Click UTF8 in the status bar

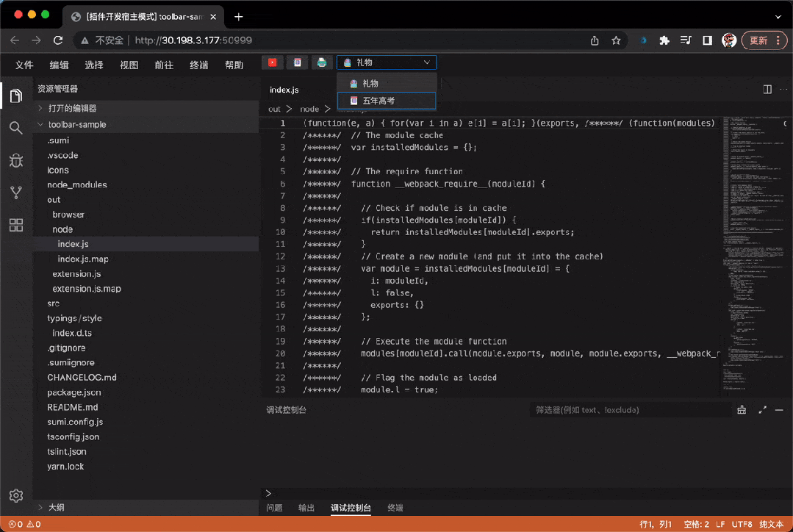[x=742, y=524]
